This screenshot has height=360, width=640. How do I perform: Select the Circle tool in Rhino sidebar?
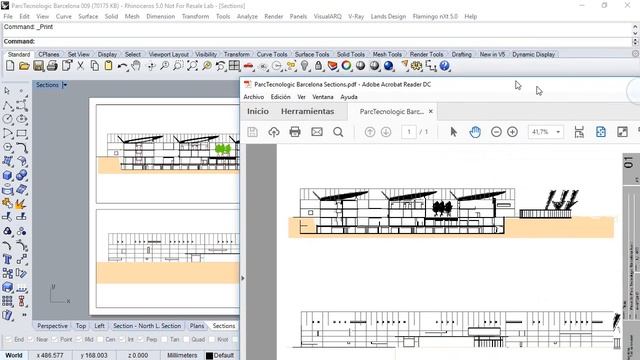pyautogui.click(x=7, y=119)
